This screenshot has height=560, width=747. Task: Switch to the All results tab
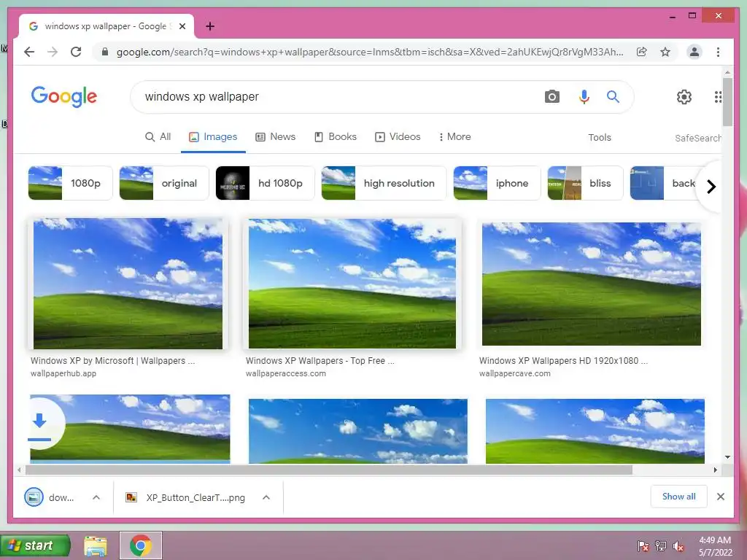158,136
